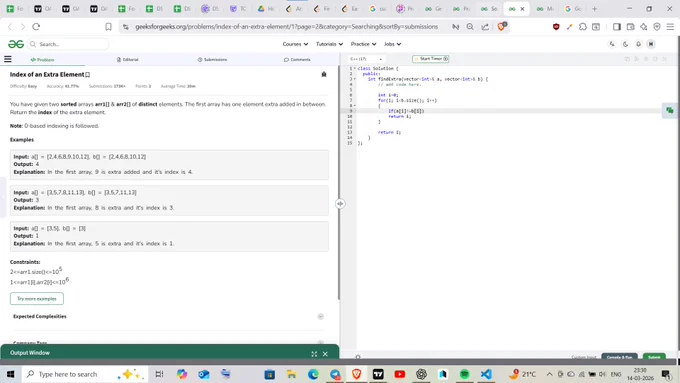Image resolution: width=680 pixels, height=383 pixels.
Task: Collapse code fold at line 8
Action: (355, 105)
